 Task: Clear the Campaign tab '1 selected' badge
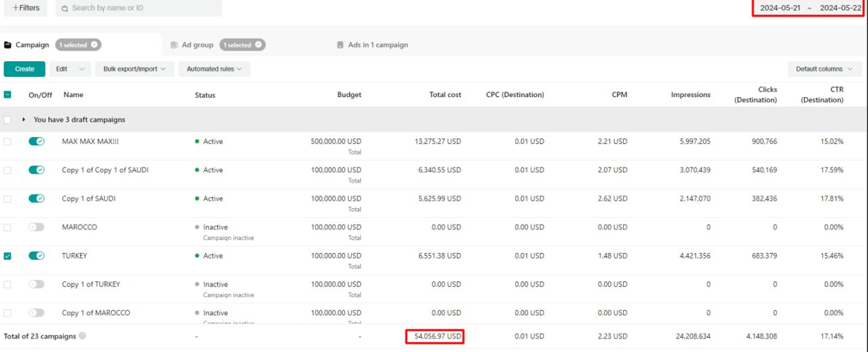[x=94, y=45]
